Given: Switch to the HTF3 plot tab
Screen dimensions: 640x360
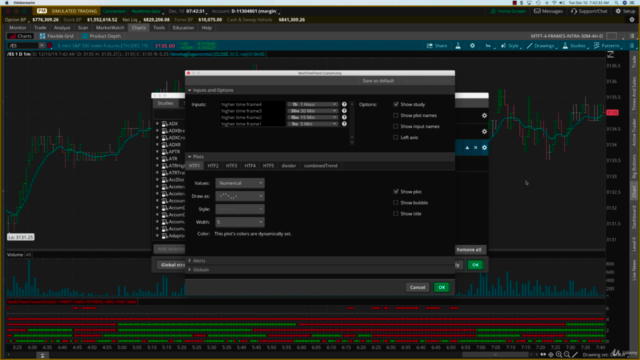Looking at the screenshot, I should tap(231, 166).
